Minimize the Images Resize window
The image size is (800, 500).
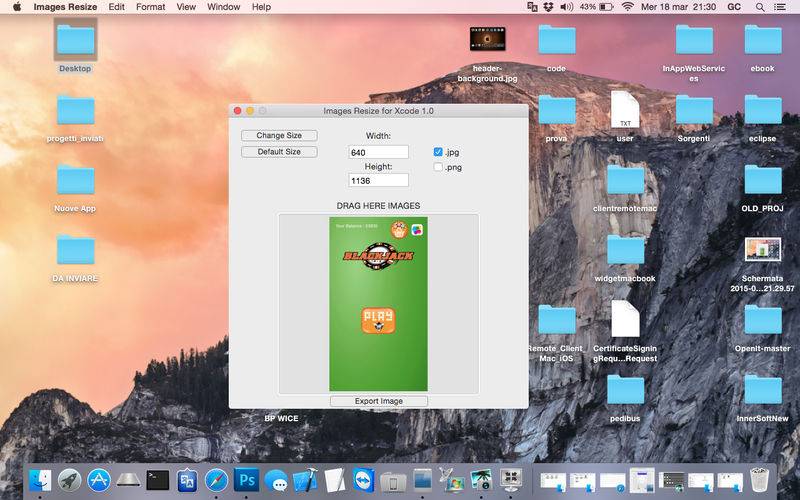click(x=250, y=111)
